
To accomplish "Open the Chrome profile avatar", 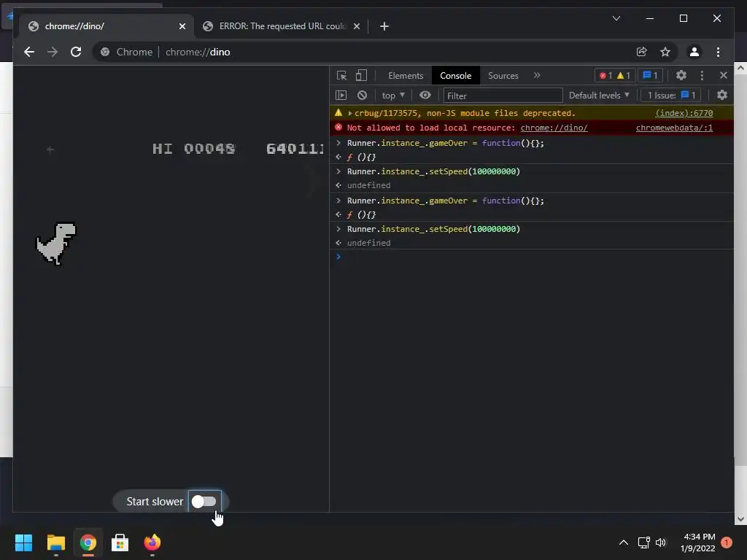I will coord(694,52).
